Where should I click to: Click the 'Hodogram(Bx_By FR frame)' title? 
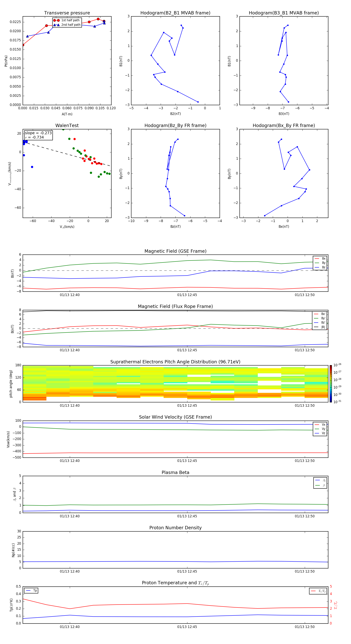click(x=284, y=125)
